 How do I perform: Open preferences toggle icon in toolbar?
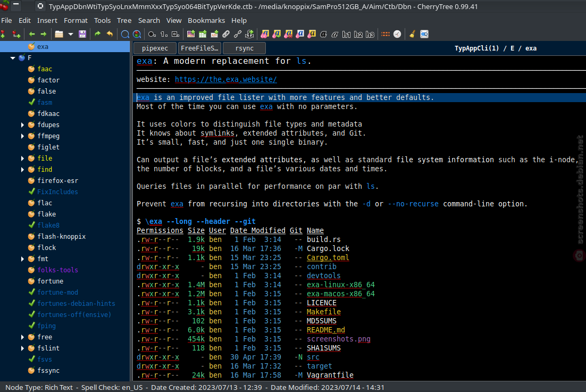pos(424,34)
